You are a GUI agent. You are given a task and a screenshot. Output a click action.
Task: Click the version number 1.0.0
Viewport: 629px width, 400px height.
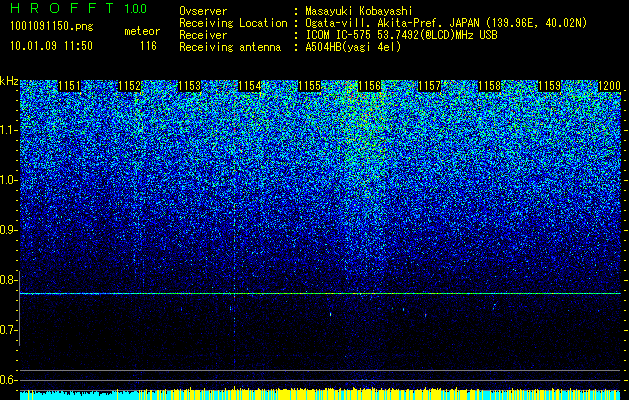(x=135, y=8)
